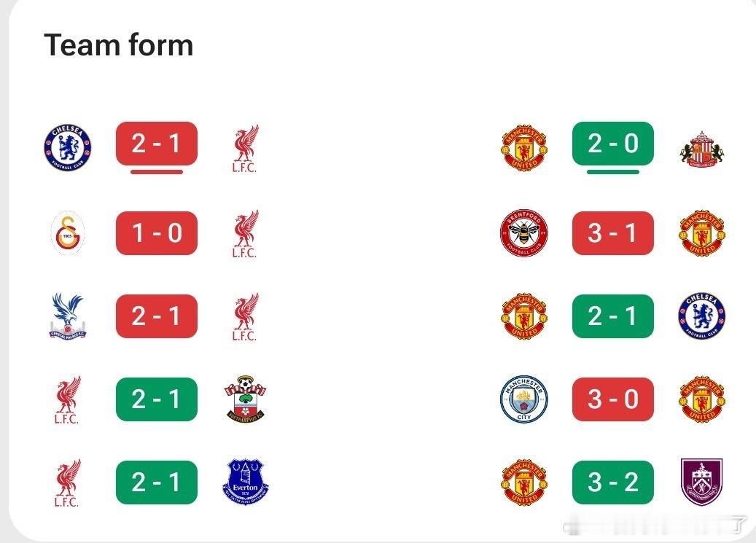
Task: Tap the Everton club badge
Action: (x=245, y=482)
